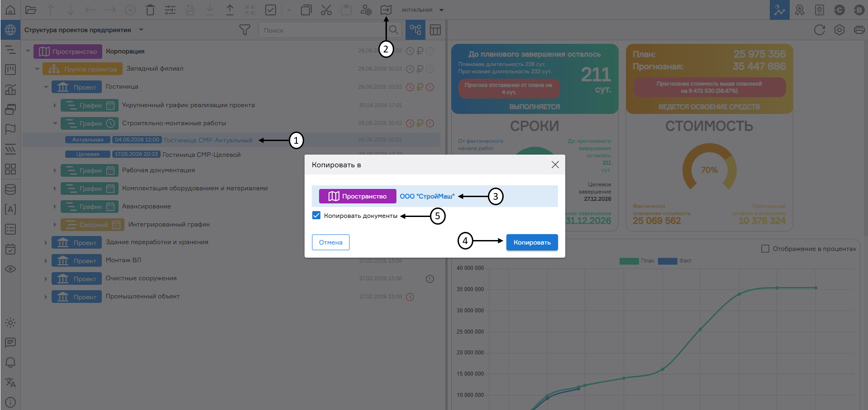Expand the Монтаж ВЛ project node
Image resolution: width=868 pixels, height=410 pixels.
tap(46, 260)
